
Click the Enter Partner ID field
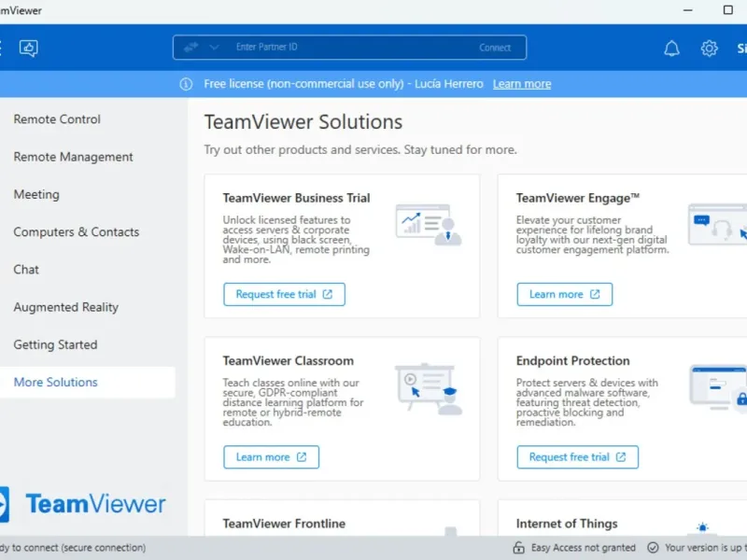point(349,48)
